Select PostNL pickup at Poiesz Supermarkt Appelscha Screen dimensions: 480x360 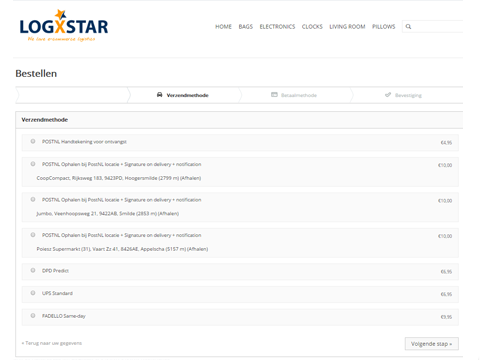pyautogui.click(x=33, y=235)
